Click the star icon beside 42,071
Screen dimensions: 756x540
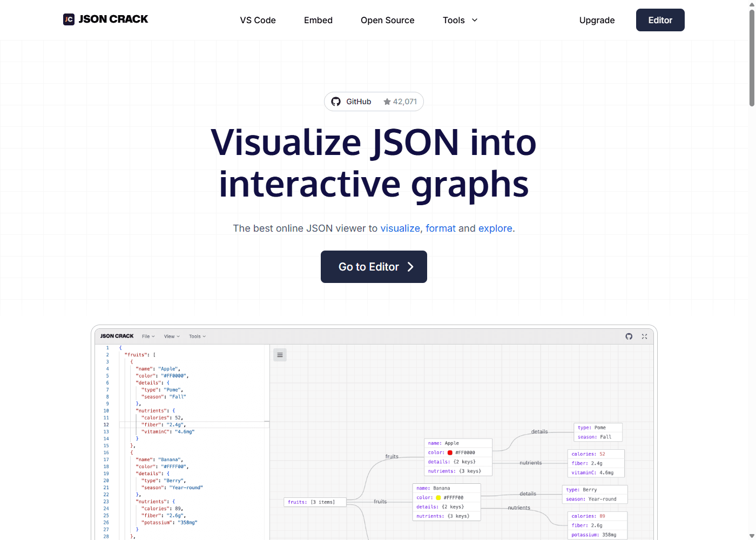pyautogui.click(x=387, y=102)
